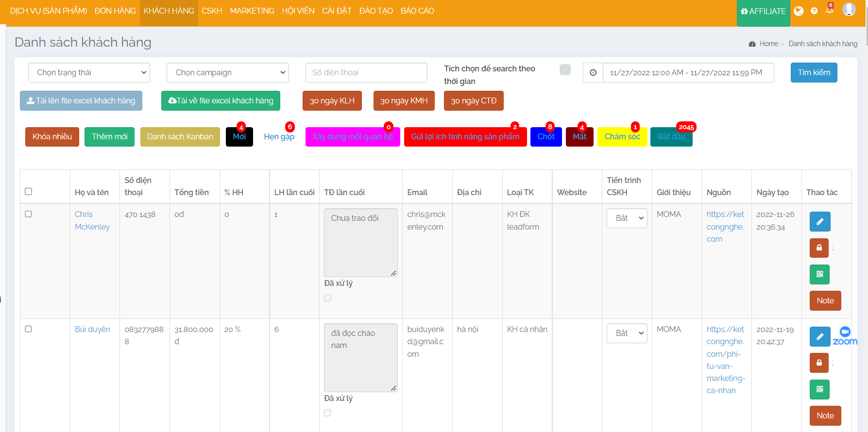Open the MARKETING menu
This screenshot has height=432, width=868.
pyautogui.click(x=252, y=11)
